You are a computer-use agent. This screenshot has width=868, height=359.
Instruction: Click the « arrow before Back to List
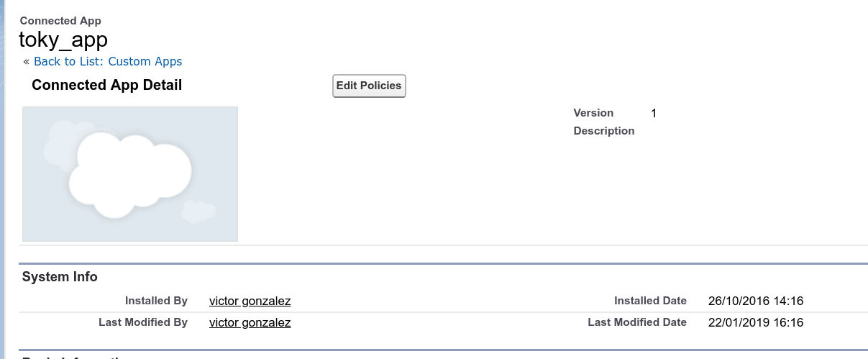pos(27,61)
